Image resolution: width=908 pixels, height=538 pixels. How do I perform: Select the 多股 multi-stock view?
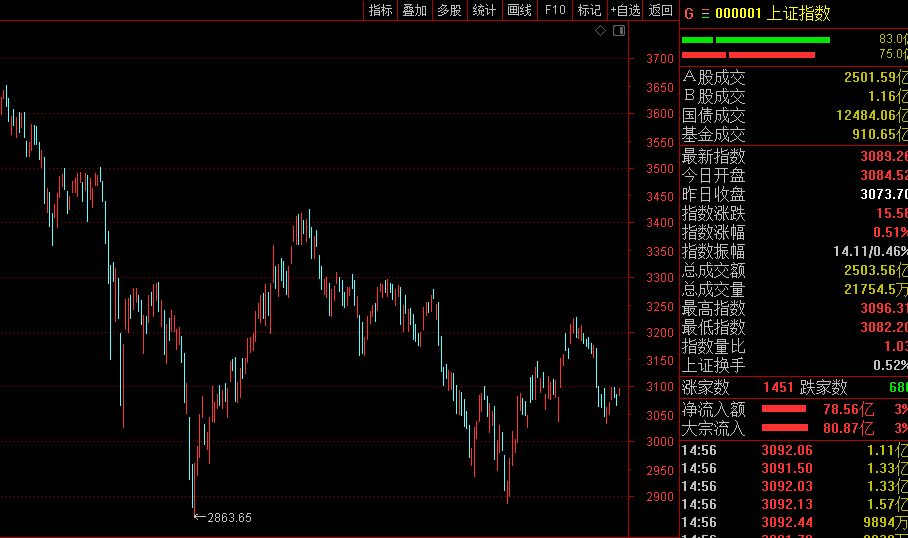pyautogui.click(x=449, y=10)
